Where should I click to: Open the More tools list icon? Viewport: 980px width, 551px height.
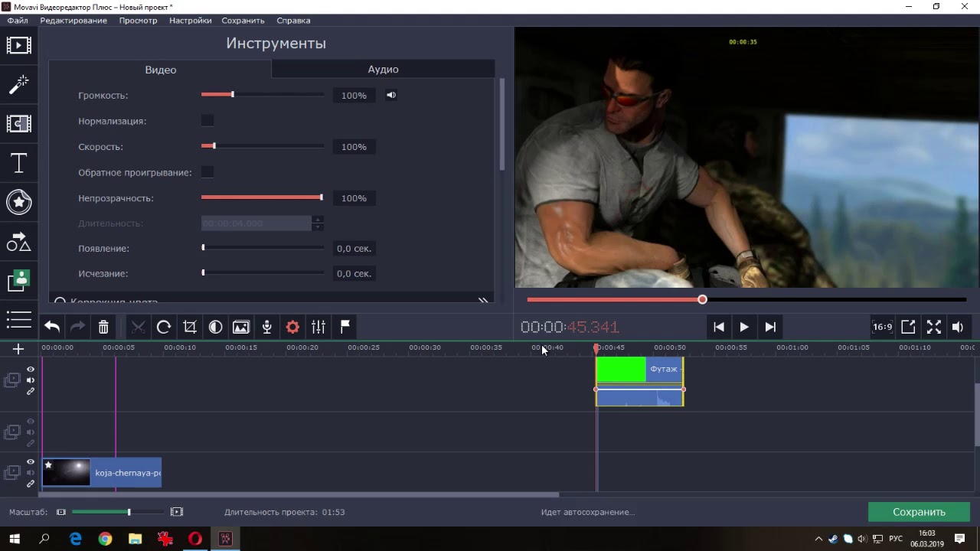coord(19,320)
